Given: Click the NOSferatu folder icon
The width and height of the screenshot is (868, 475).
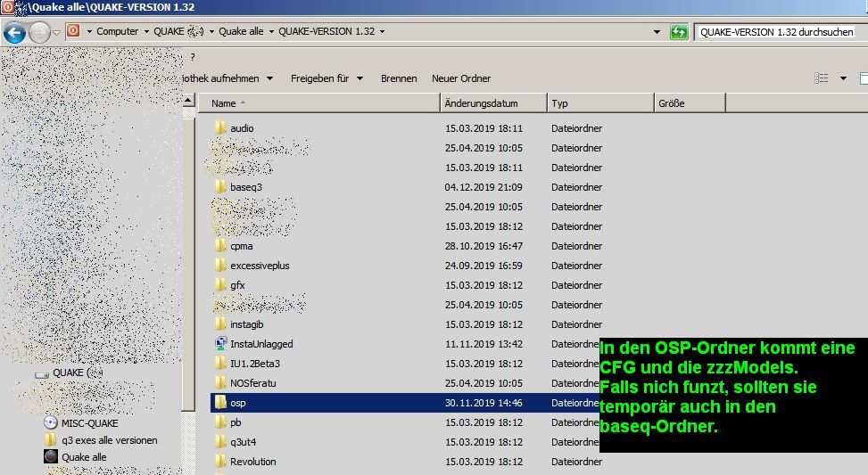Looking at the screenshot, I should (x=220, y=382).
